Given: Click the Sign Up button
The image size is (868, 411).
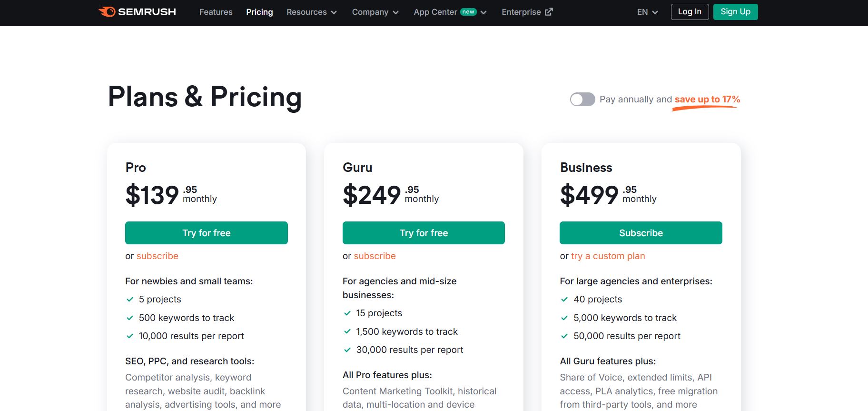Looking at the screenshot, I should tap(735, 12).
